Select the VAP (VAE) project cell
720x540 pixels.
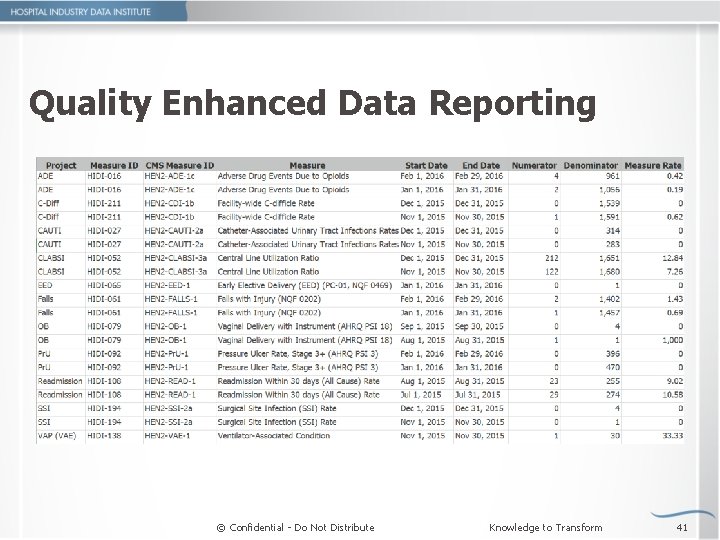tap(57, 435)
